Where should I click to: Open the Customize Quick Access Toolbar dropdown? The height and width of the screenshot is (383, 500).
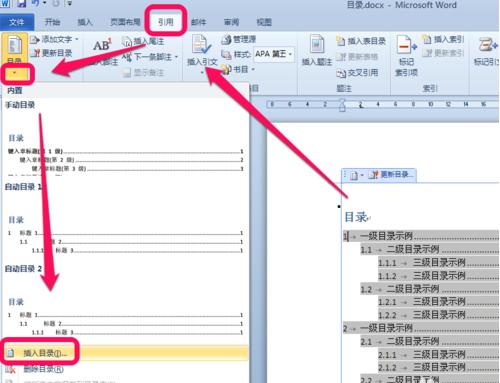[x=69, y=4]
